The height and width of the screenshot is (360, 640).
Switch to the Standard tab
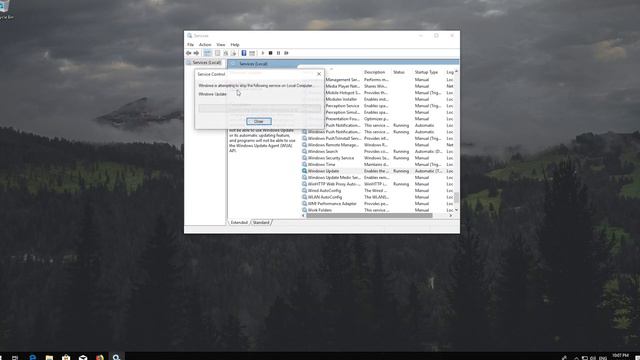261,222
